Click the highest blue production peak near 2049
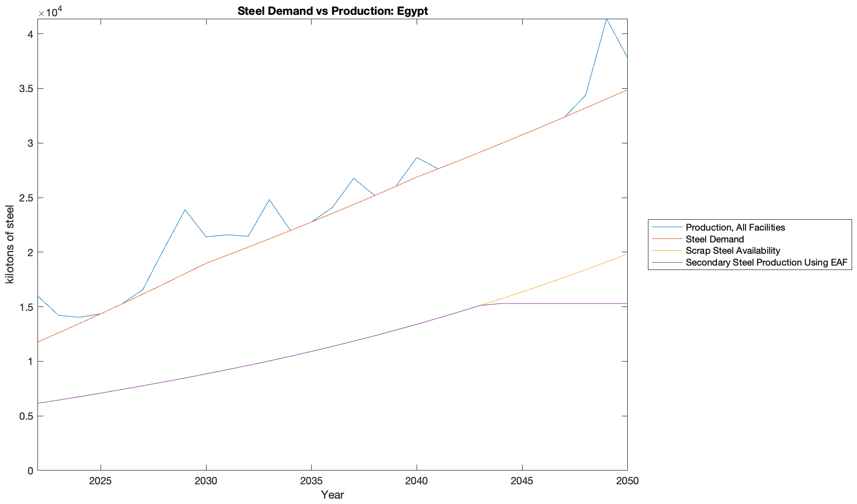The width and height of the screenshot is (857, 504). 607,19
